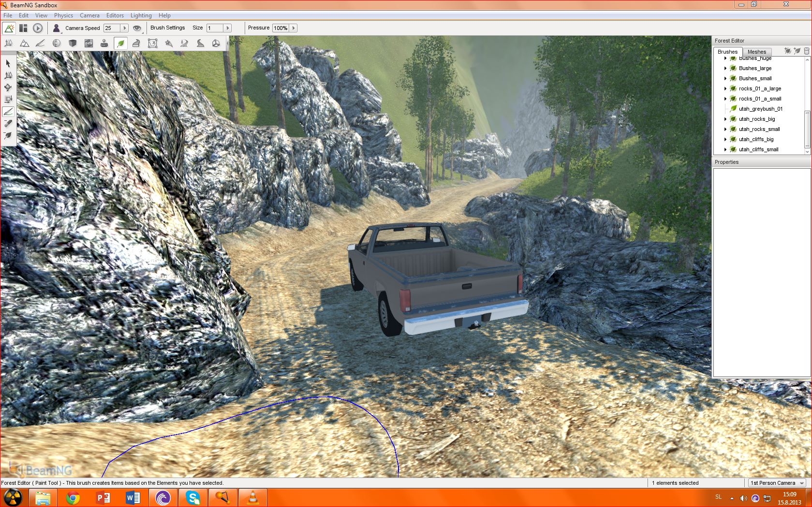The width and height of the screenshot is (812, 507).
Task: Open the Particle Editor star icon
Action: tap(168, 43)
